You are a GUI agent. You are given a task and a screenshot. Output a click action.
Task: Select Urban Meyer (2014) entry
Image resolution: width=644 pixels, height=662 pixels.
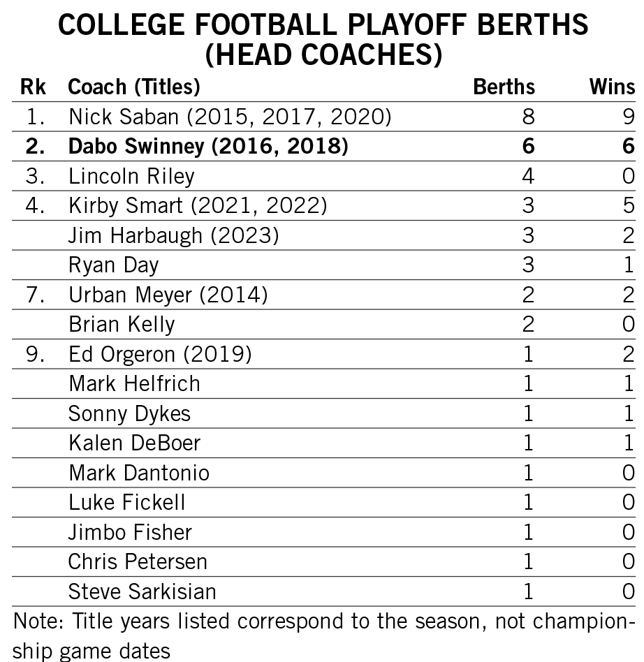click(x=168, y=295)
